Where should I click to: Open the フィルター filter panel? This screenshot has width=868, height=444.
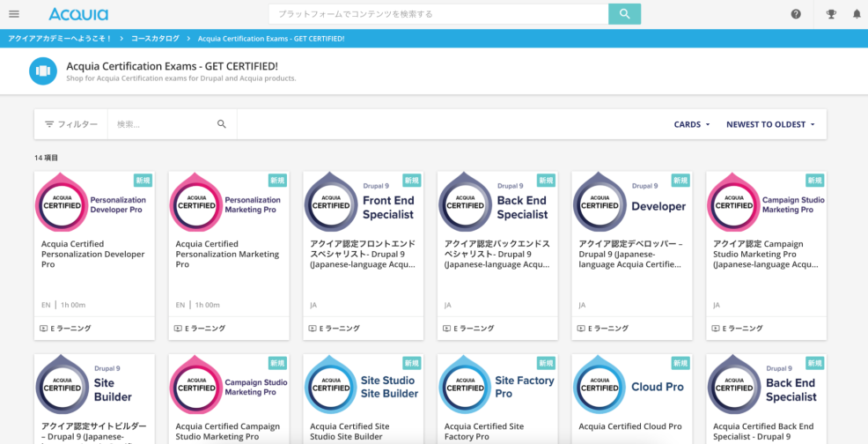click(x=70, y=124)
